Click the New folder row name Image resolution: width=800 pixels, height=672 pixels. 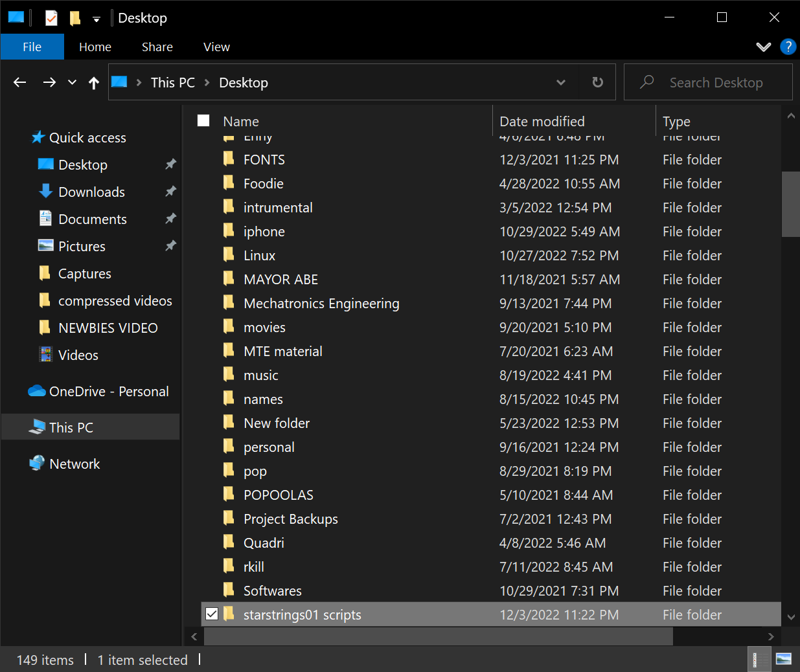pyautogui.click(x=277, y=423)
